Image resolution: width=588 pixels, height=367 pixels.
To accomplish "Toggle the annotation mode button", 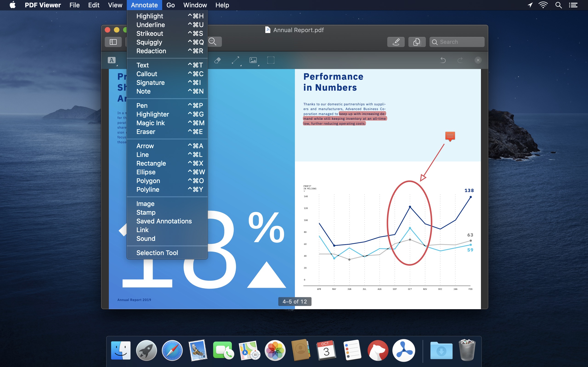I will (396, 41).
